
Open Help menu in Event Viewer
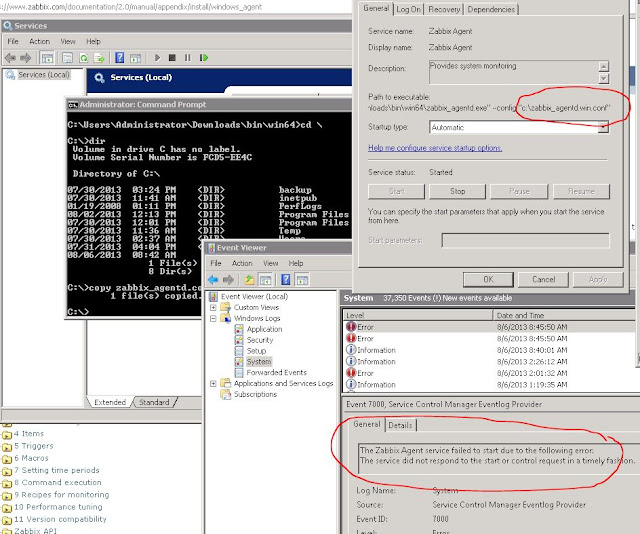[296, 263]
